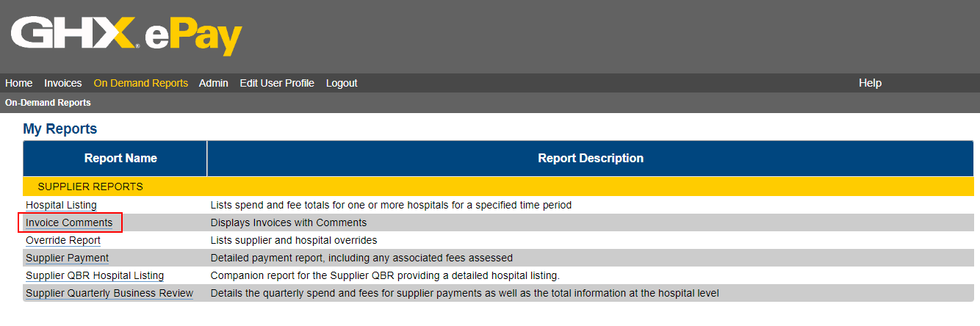Open Supplier Quarterly Business Review report
Image resolution: width=980 pixels, height=326 pixels.
109,293
